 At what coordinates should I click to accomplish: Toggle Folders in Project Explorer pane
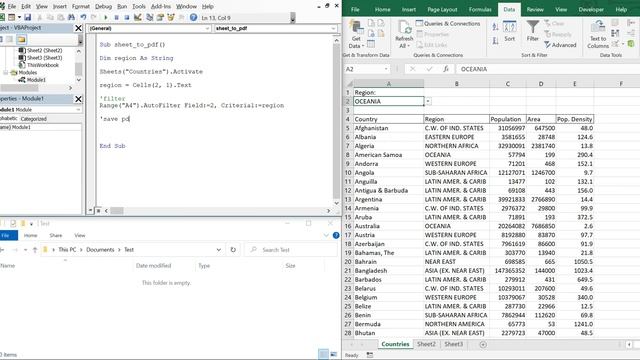pyautogui.click(x=21, y=40)
